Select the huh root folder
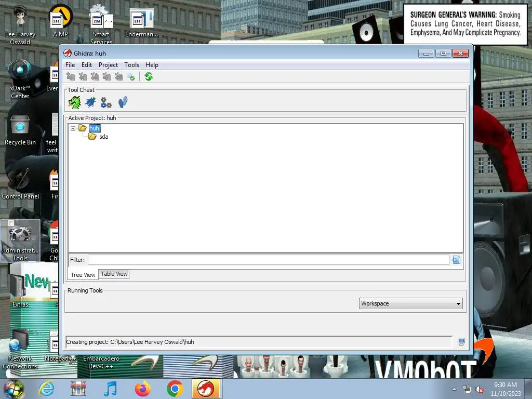The image size is (532, 399). [95, 128]
